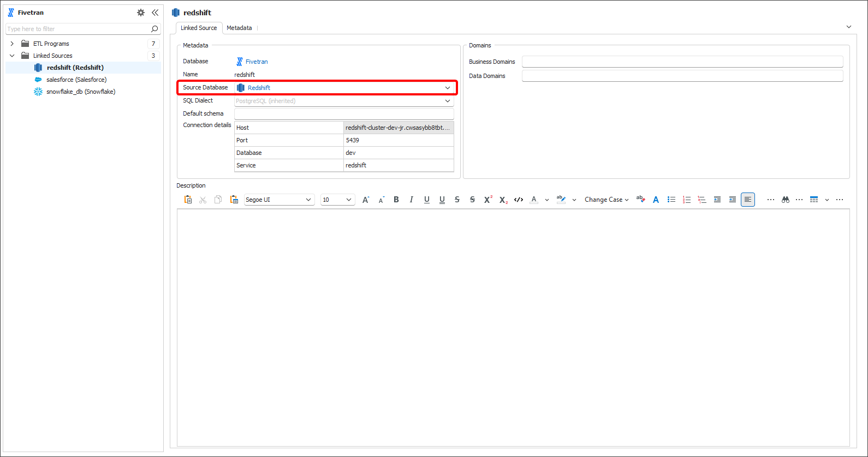Click the Default schema input field
Screen dimensions: 868x457
(344, 113)
